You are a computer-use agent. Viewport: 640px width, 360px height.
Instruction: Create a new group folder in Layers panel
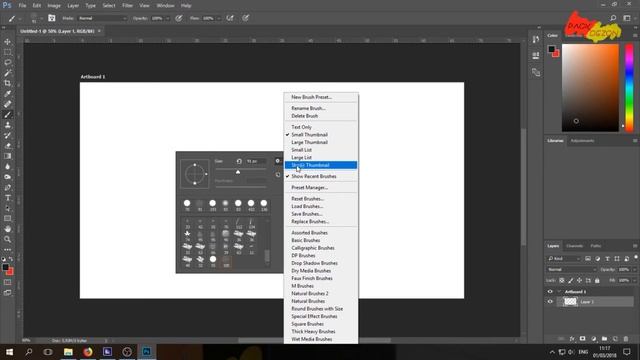(x=604, y=339)
